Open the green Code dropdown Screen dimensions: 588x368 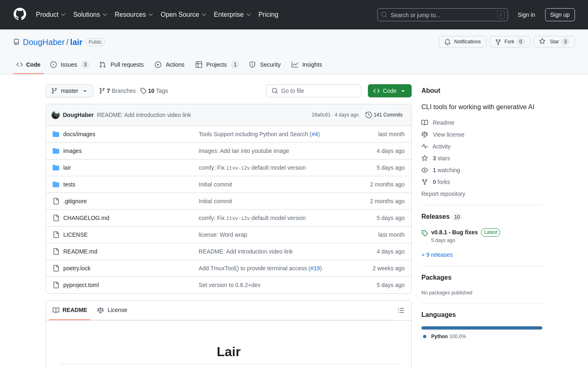click(390, 91)
